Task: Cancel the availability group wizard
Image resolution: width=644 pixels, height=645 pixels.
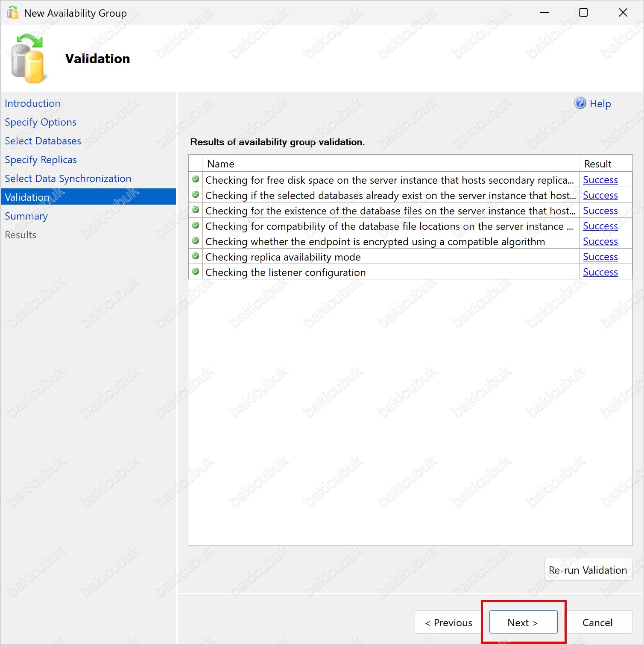Action: click(597, 622)
